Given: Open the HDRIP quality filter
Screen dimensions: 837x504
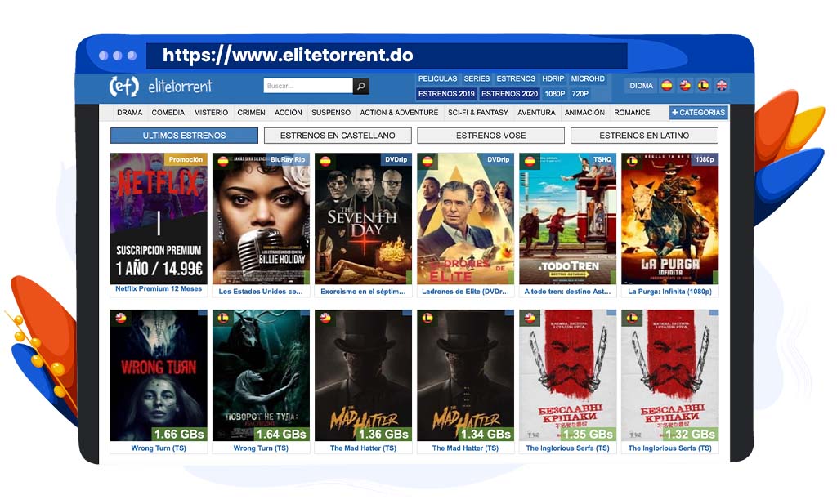Looking at the screenshot, I should 553,78.
